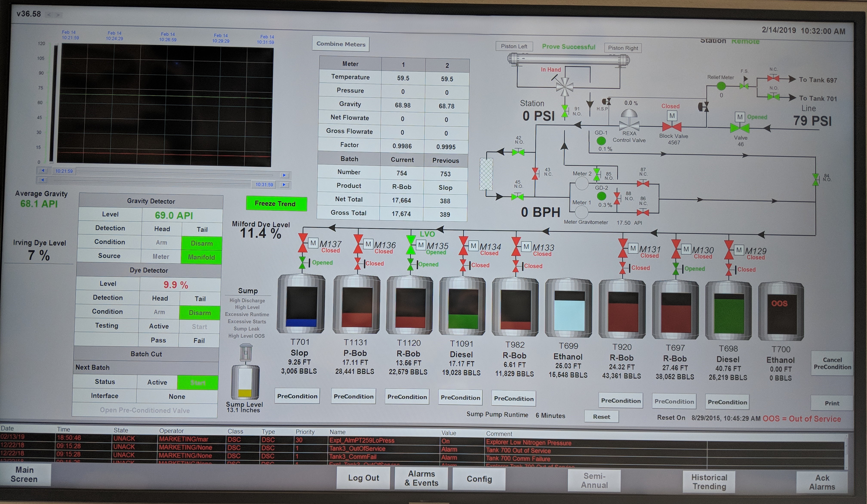Click PreCondition button under T701 Slop
The image size is (867, 504).
[297, 396]
